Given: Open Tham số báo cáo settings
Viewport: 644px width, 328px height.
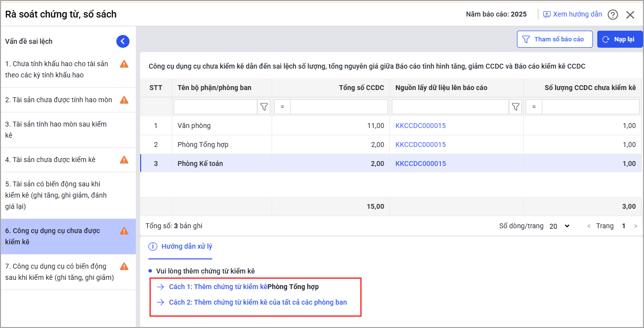Looking at the screenshot, I should (x=554, y=39).
